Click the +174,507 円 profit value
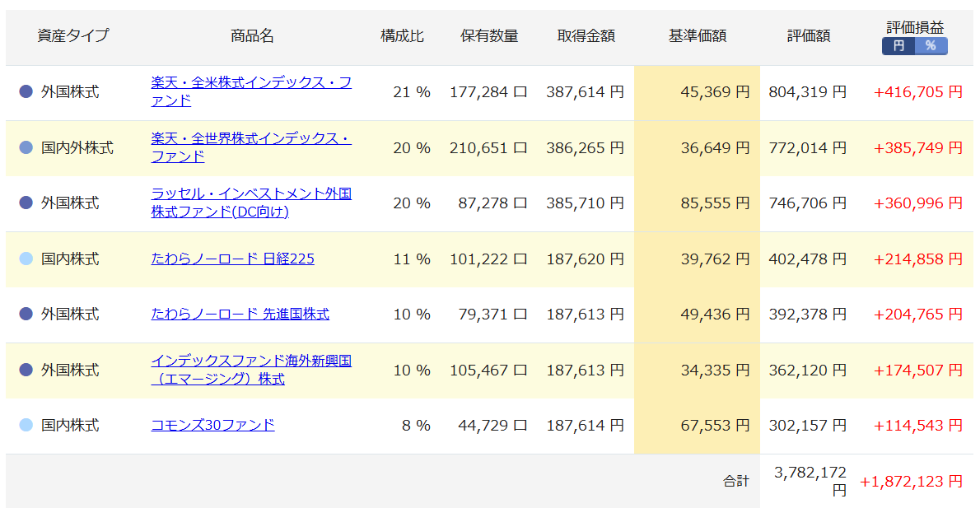980x508 pixels. click(917, 370)
